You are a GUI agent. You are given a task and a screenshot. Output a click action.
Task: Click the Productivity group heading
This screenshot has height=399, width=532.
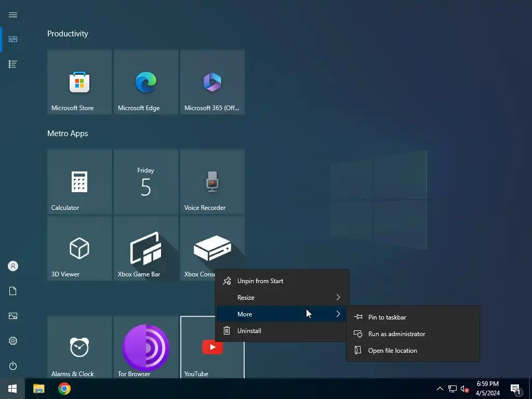68,34
